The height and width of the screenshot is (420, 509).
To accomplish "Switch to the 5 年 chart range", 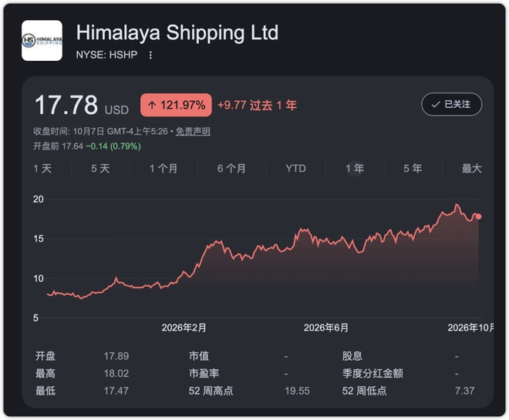I will 413,168.
